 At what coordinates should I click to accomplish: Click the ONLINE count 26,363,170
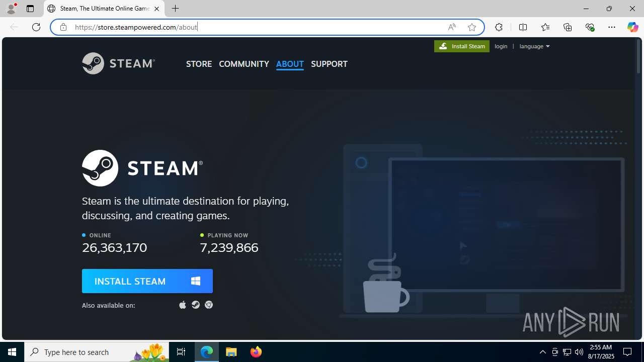[115, 247]
